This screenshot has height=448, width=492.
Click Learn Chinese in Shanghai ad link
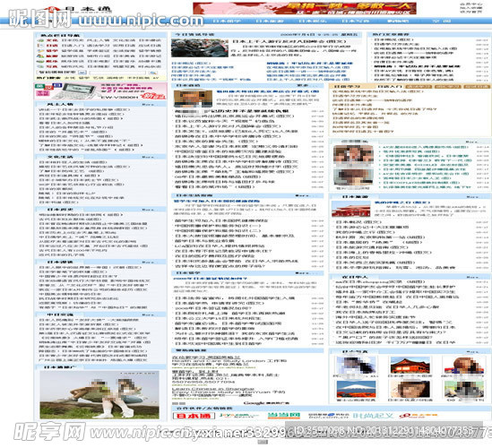[x=212, y=389]
